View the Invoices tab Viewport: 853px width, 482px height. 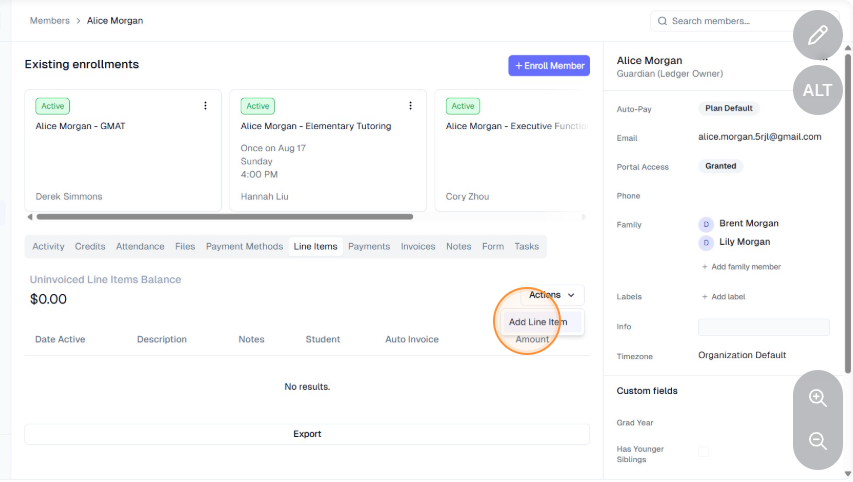pos(418,246)
